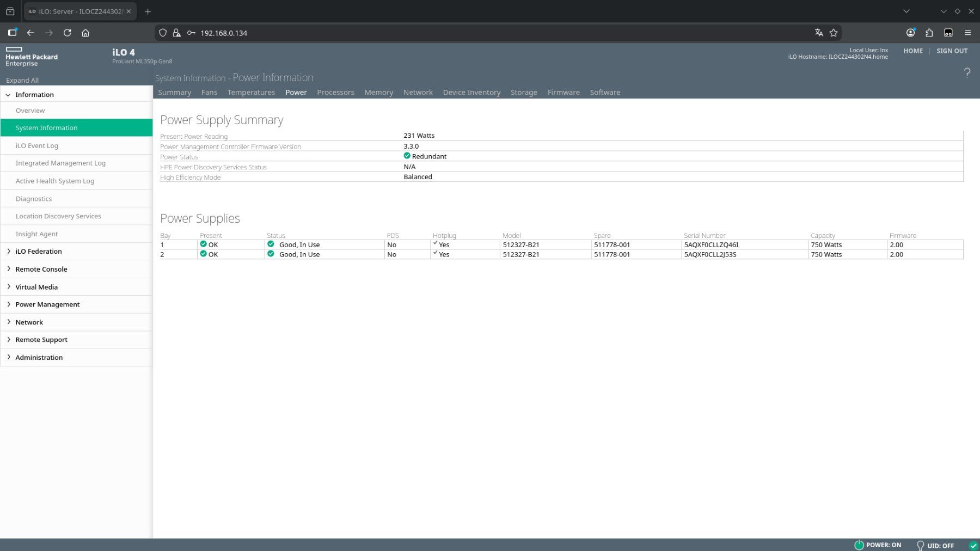Open iLO Event Log
This screenshot has width=980, height=551.
pyautogui.click(x=76, y=145)
